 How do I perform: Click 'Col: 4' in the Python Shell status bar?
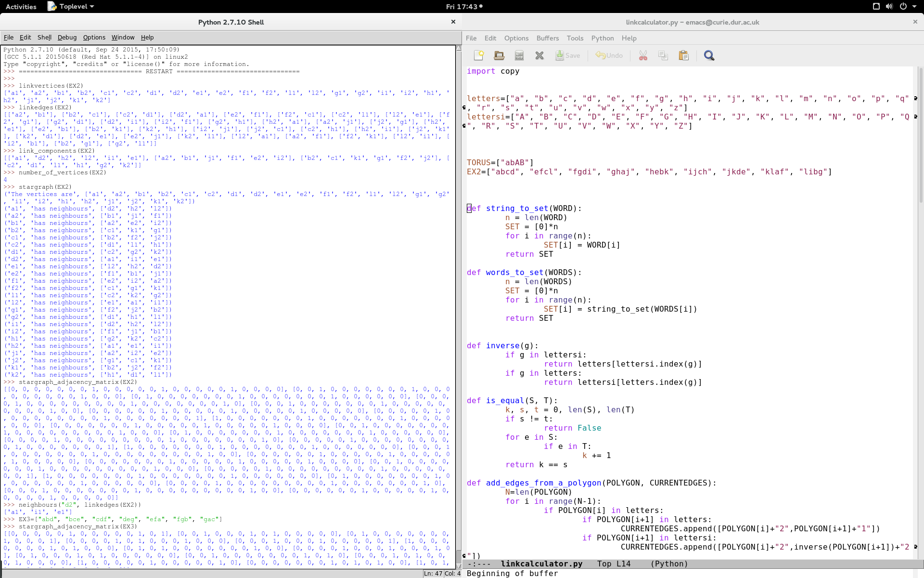tap(452, 573)
